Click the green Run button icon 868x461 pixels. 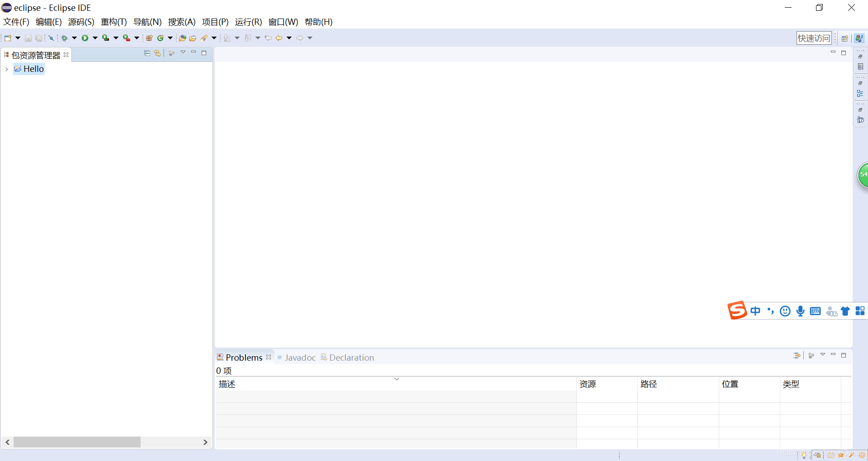click(85, 38)
